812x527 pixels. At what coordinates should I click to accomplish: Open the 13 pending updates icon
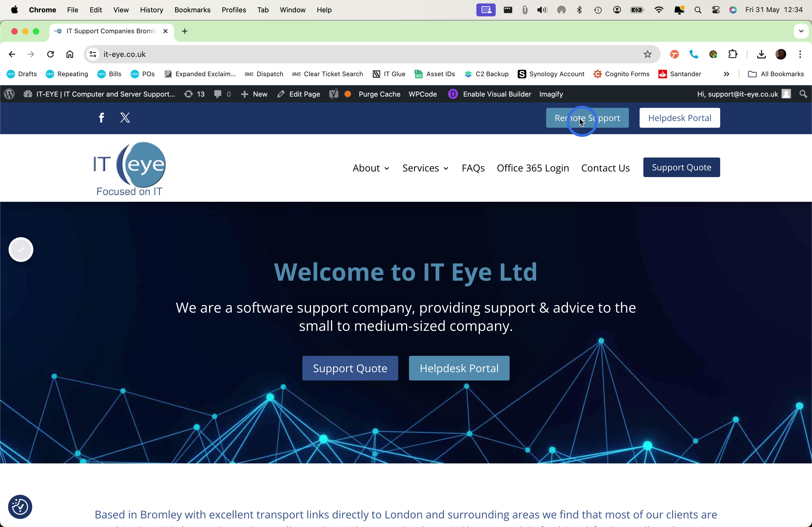pos(194,94)
